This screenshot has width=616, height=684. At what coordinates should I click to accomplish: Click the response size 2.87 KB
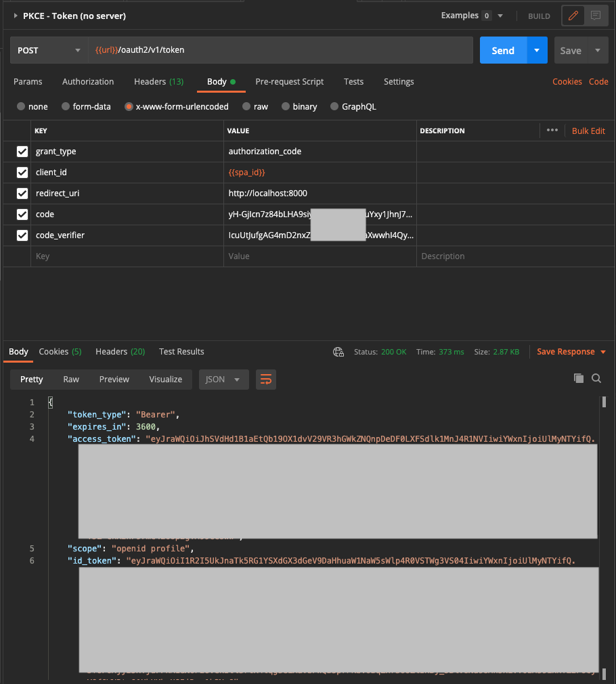506,352
